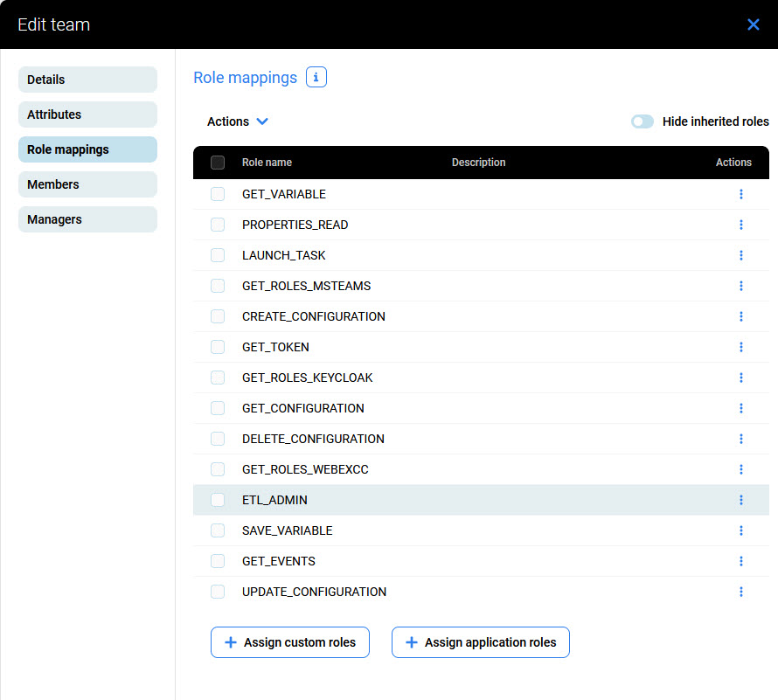Open row actions menu for ETL_ADMIN
The height and width of the screenshot is (700, 778).
[x=740, y=500]
